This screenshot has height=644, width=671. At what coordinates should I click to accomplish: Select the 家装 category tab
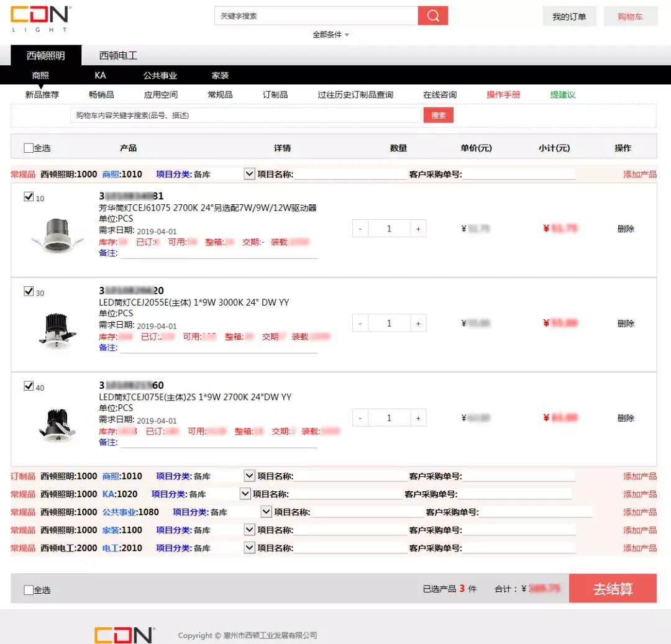point(221,76)
